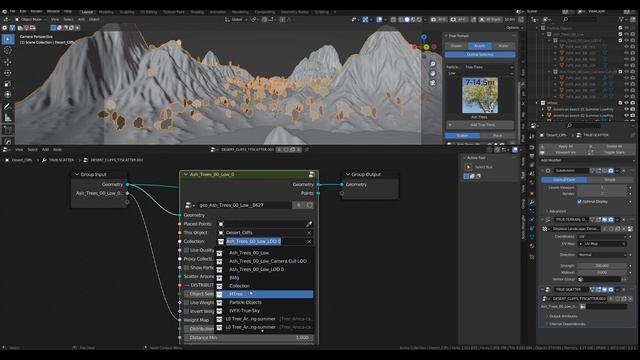Click the viewport pan hand gizmo
The height and width of the screenshot is (360, 640).
433,73
